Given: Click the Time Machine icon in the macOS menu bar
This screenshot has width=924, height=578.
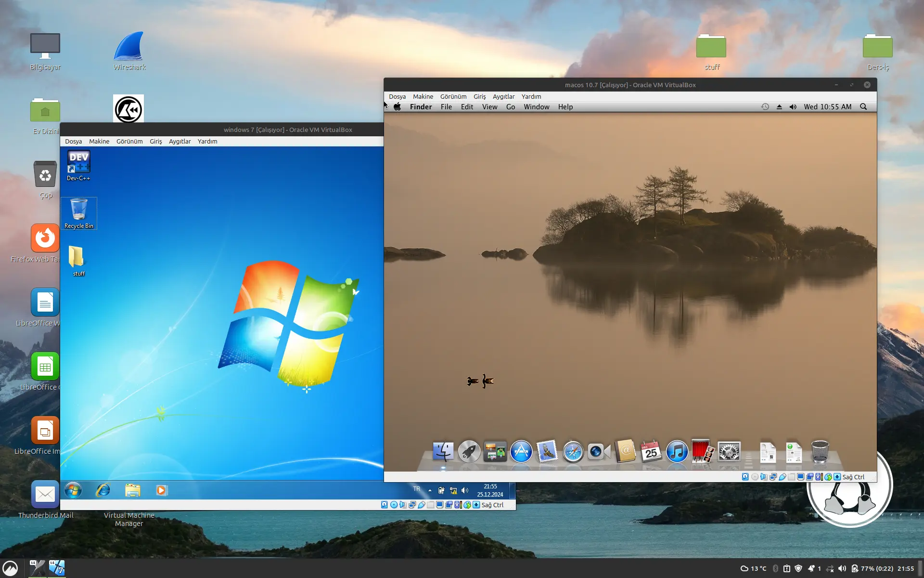Looking at the screenshot, I should click(x=765, y=107).
